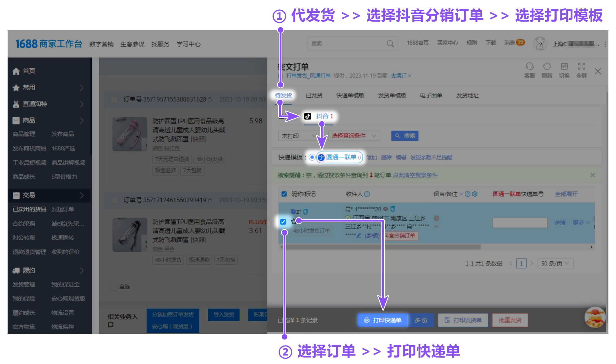This screenshot has height=364, width=616.
Task: Open the 消息 notifications with 99 badge
Action: click(514, 43)
